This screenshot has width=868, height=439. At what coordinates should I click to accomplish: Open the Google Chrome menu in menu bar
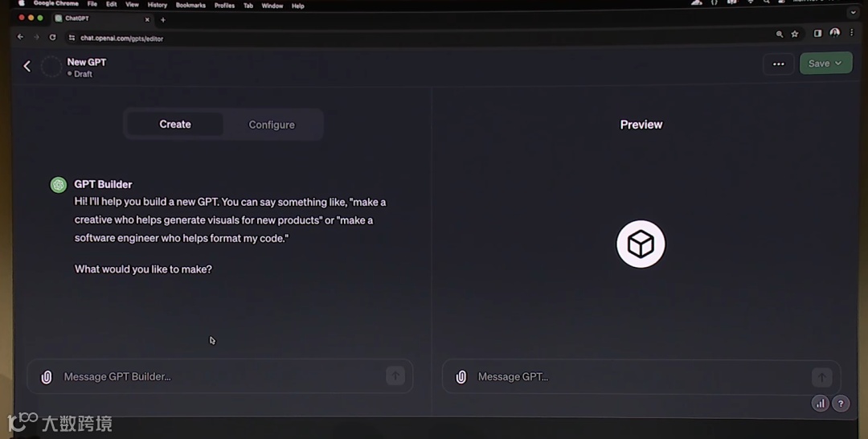(56, 3)
